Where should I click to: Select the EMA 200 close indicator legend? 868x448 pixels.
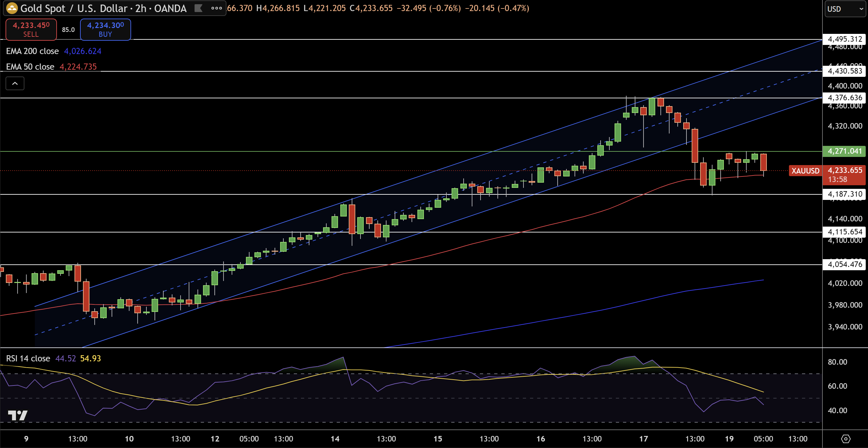coord(32,51)
